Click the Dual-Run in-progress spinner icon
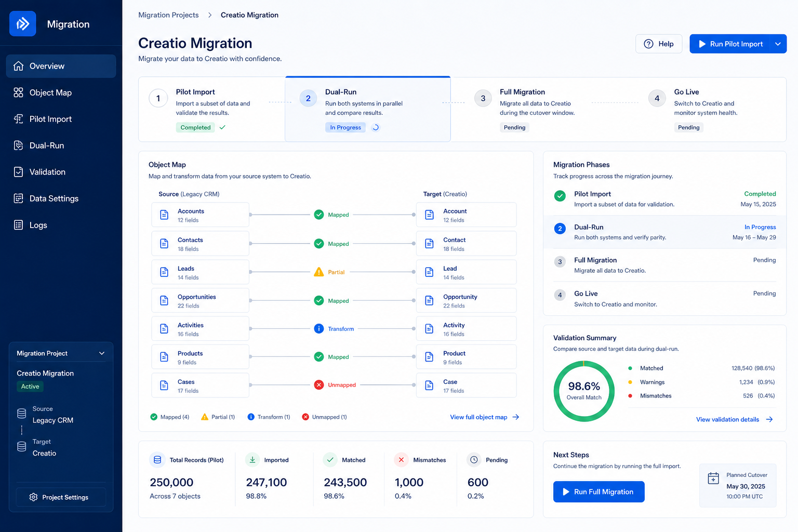Viewport: 798px width, 532px height. [376, 127]
